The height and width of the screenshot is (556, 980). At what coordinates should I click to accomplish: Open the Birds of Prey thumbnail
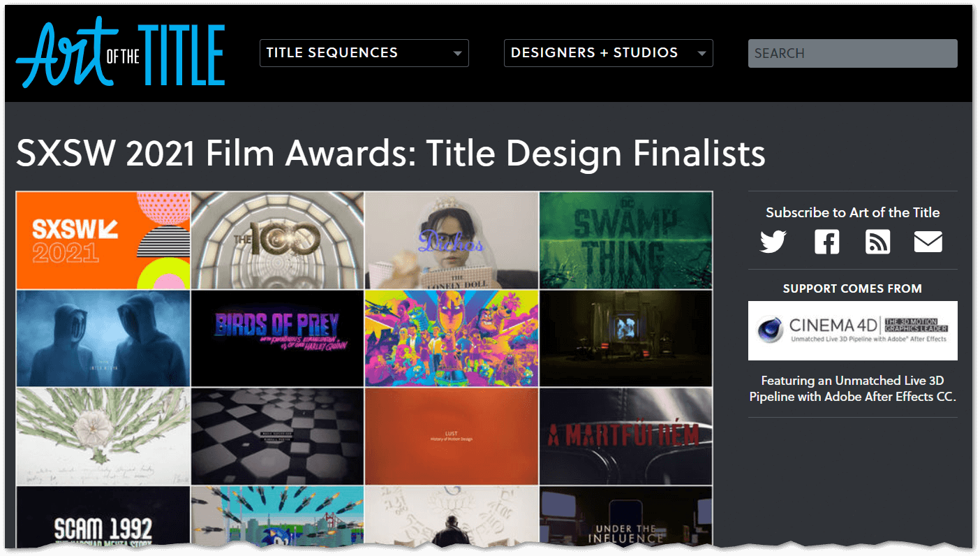pyautogui.click(x=277, y=338)
